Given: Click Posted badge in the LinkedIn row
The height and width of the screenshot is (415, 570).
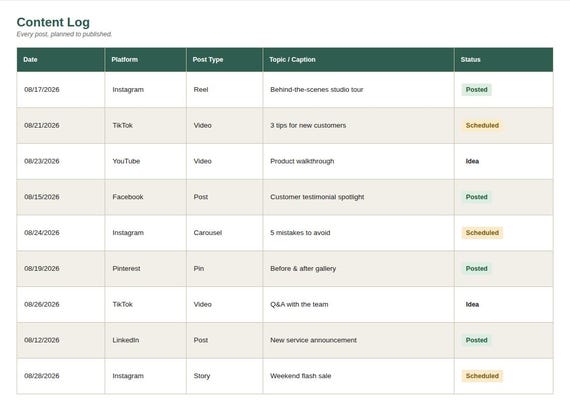Looking at the screenshot, I should [x=477, y=340].
